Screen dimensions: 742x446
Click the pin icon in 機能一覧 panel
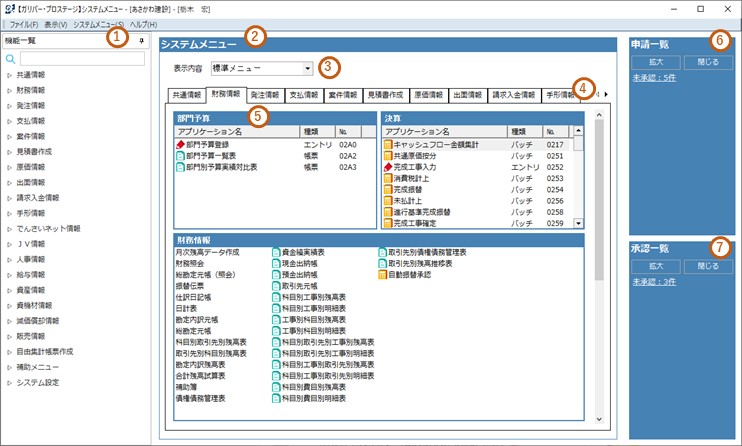click(141, 41)
